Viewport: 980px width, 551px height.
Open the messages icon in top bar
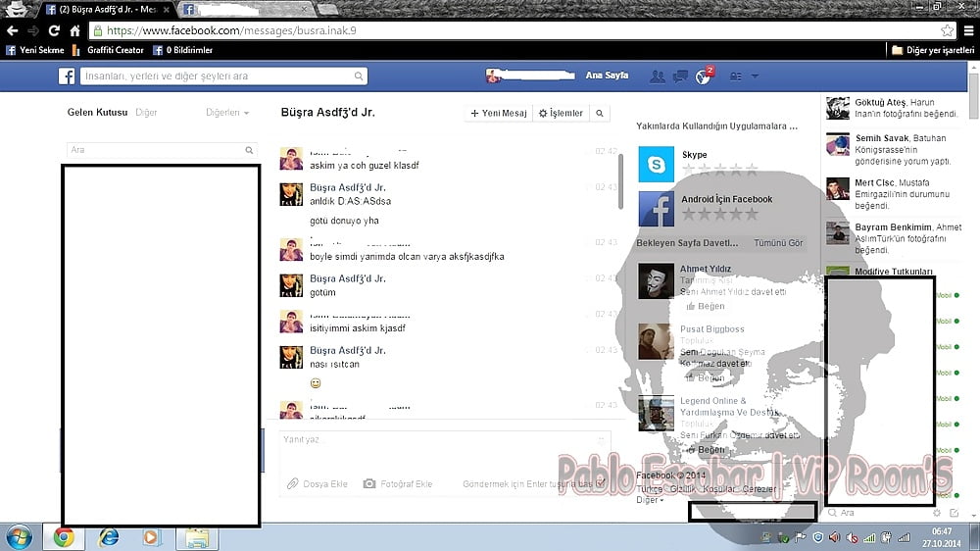coord(678,76)
